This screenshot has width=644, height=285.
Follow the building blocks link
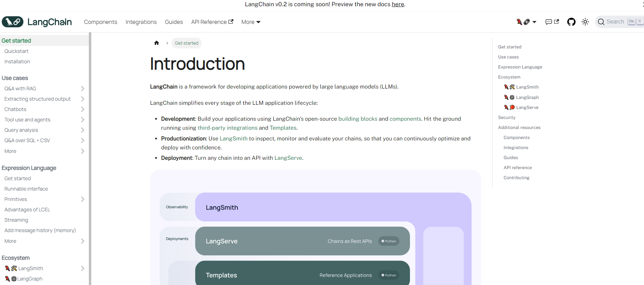[x=358, y=119]
